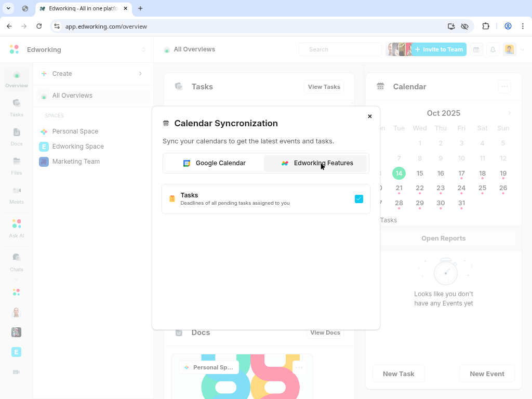Expand the Create menu chevron
Screen dimensions: 532x399
[x=140, y=74]
